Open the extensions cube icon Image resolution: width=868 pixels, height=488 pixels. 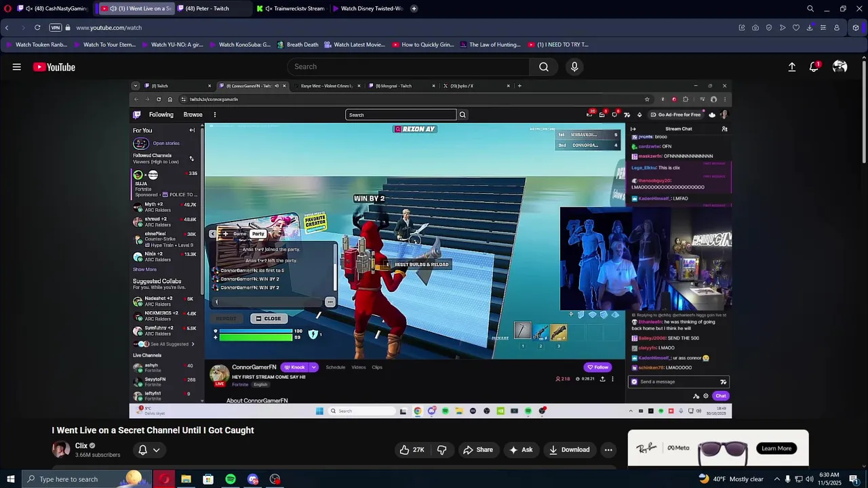856,28
